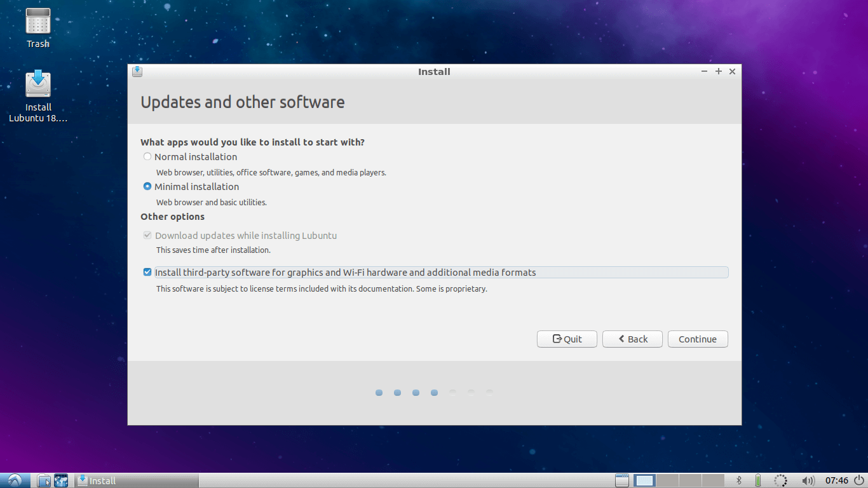The height and width of the screenshot is (488, 868).
Task: Uncheck Install third-party software checkbox
Action: [x=147, y=273]
